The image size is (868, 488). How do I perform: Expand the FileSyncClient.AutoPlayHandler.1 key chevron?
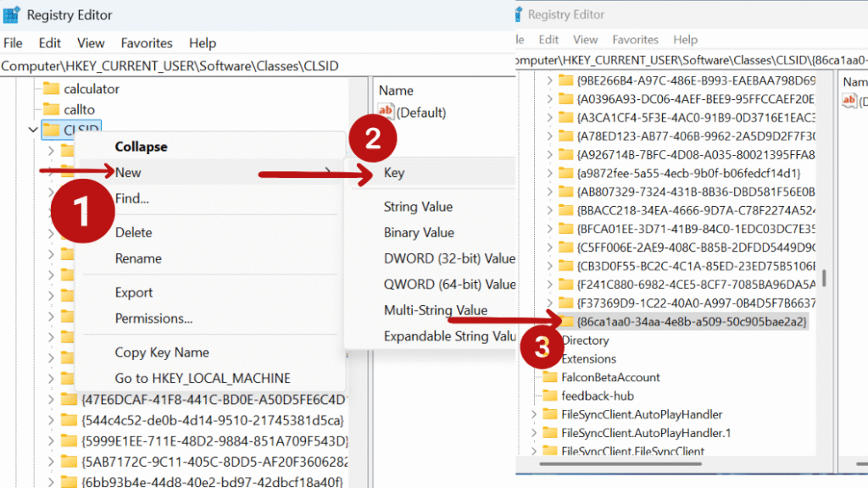pos(534,433)
